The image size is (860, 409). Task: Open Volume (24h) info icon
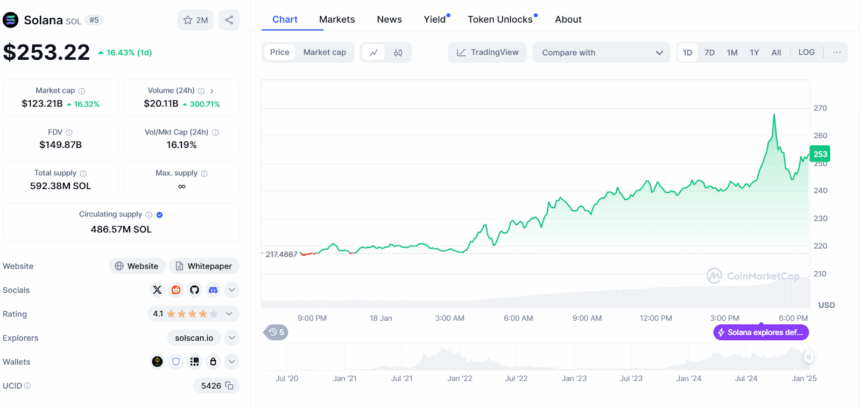click(x=201, y=91)
